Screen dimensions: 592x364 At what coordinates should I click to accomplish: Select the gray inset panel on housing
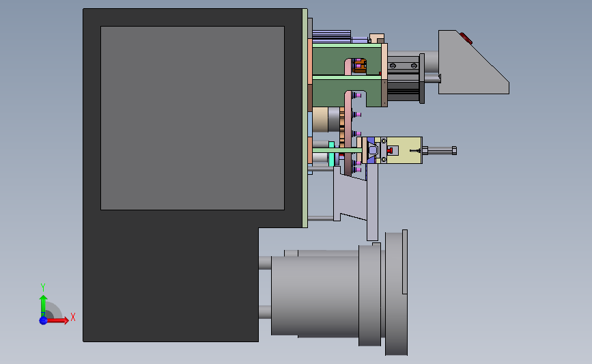(192, 118)
